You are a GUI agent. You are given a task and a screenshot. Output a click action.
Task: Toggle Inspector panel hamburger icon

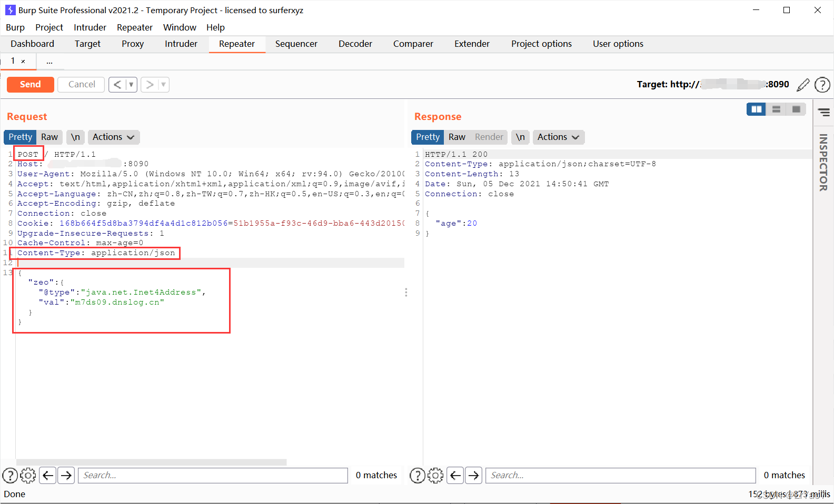pos(824,112)
